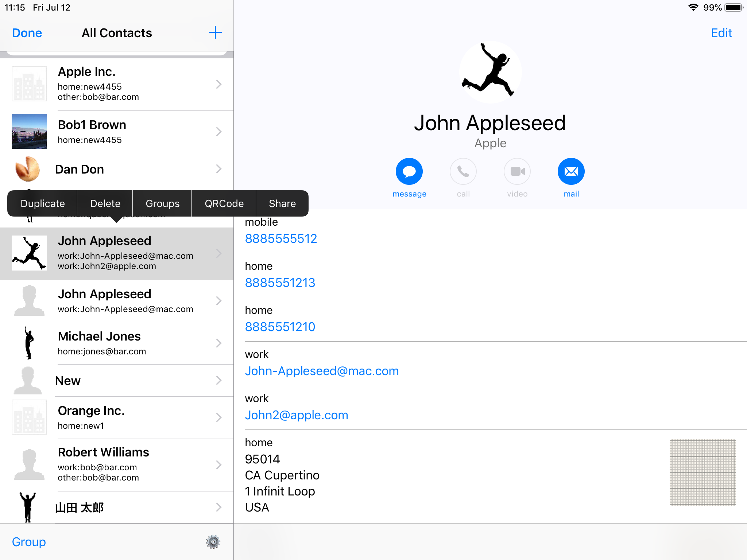Select the contact named New
747x560 pixels.
tap(68, 381)
